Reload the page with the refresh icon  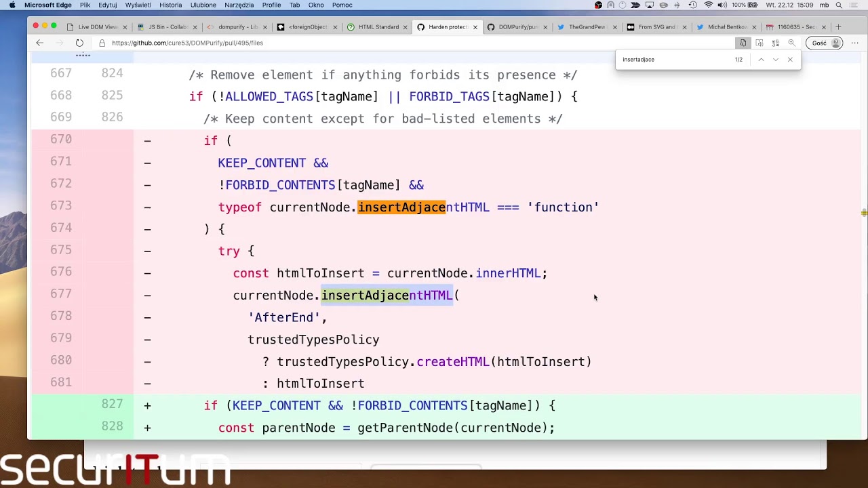pos(79,43)
